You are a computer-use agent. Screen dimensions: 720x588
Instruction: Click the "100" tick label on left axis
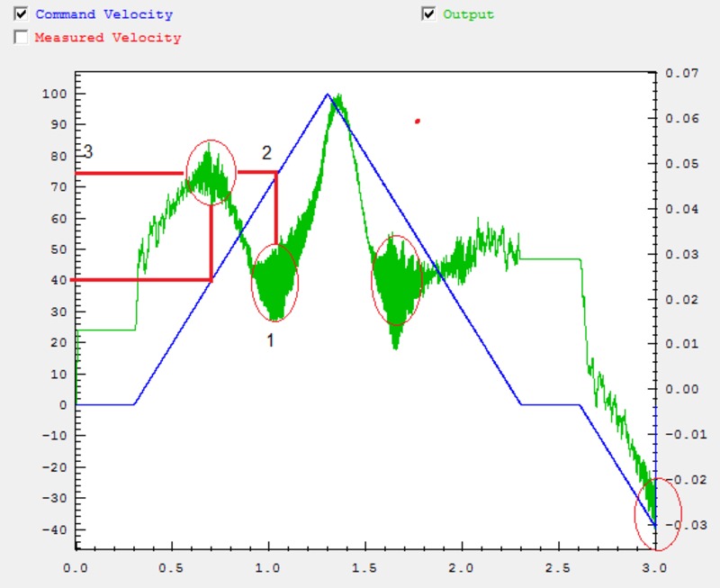click(x=54, y=95)
